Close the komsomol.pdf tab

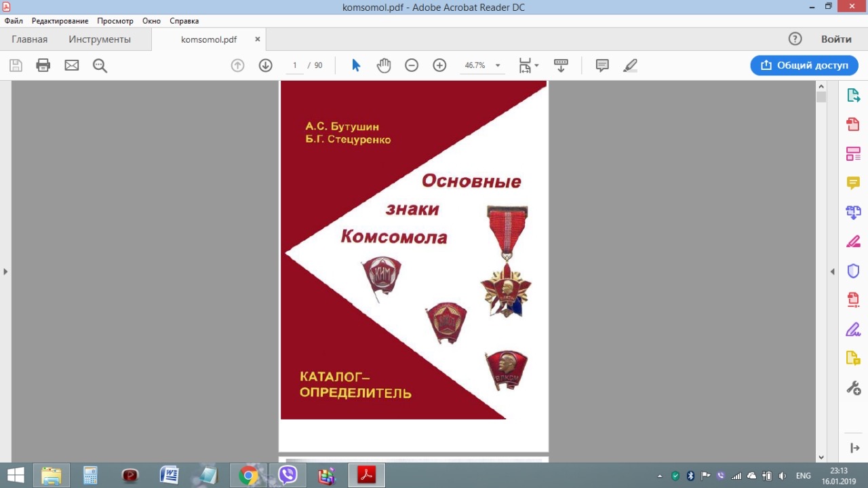point(258,39)
